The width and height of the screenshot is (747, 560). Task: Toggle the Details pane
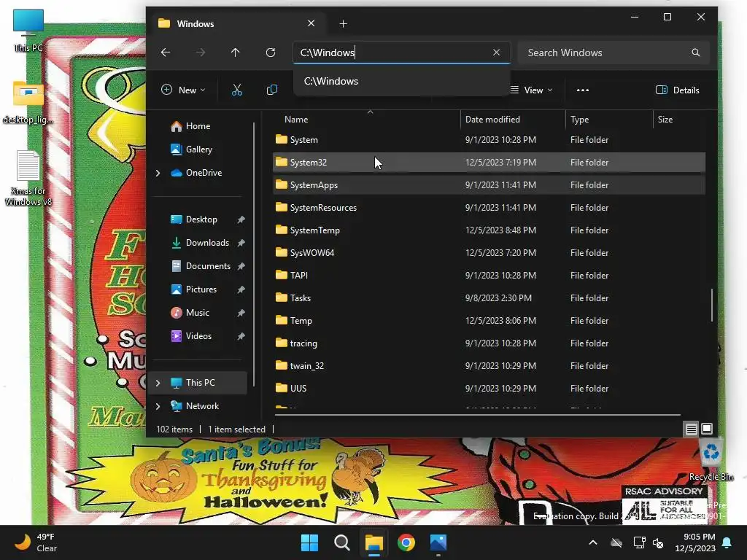678,90
